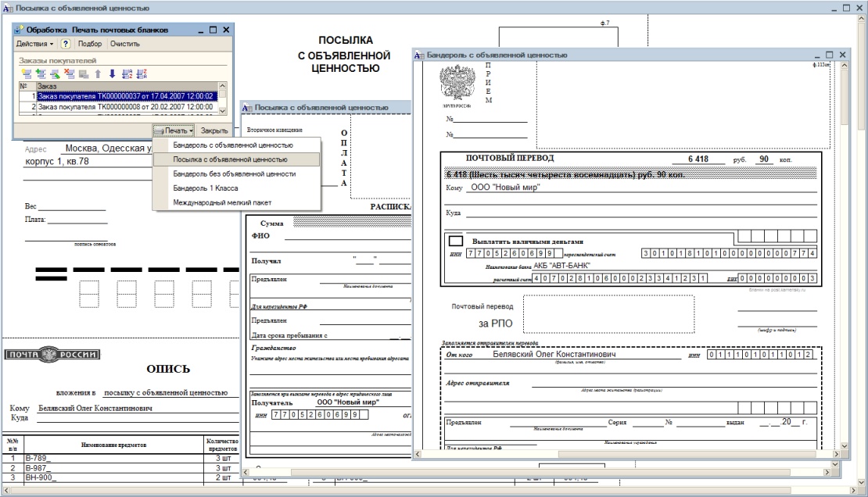Select order row ТК000000037 от 17.04.2007
The image size is (868, 497).
[x=127, y=96]
